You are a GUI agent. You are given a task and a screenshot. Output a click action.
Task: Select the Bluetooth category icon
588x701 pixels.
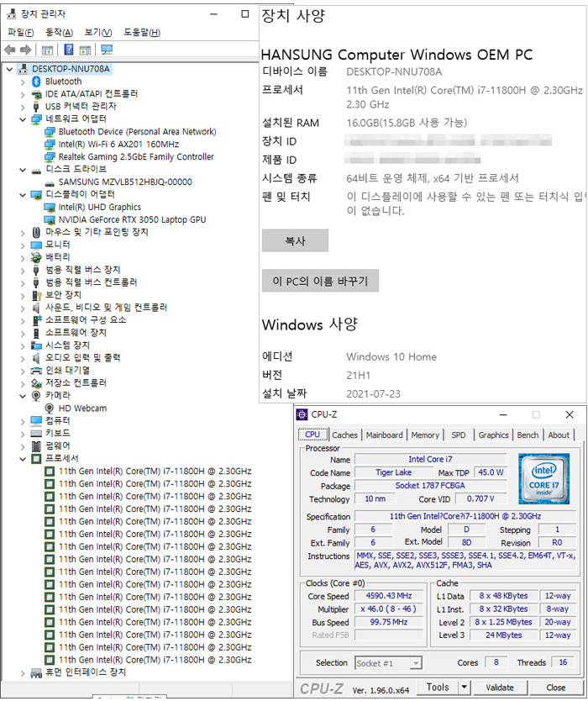click(36, 82)
